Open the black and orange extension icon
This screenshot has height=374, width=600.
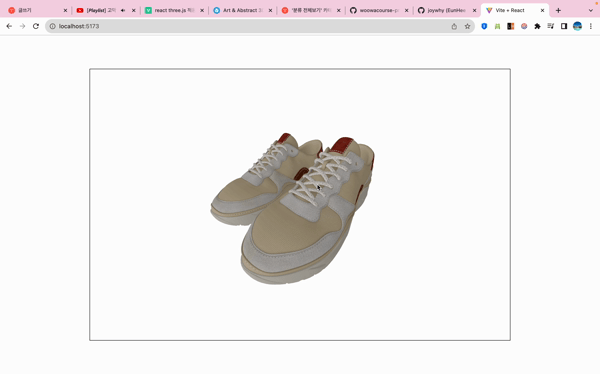[x=510, y=26]
